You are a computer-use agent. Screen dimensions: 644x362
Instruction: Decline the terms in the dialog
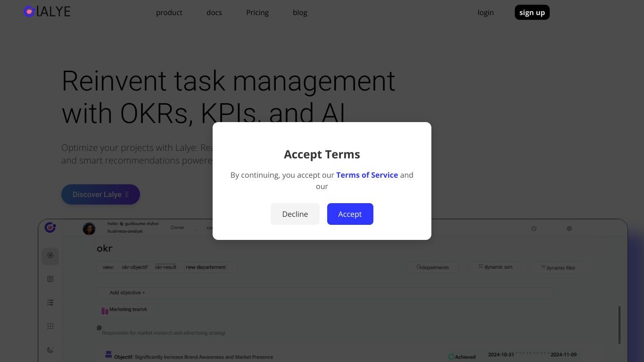tap(295, 214)
